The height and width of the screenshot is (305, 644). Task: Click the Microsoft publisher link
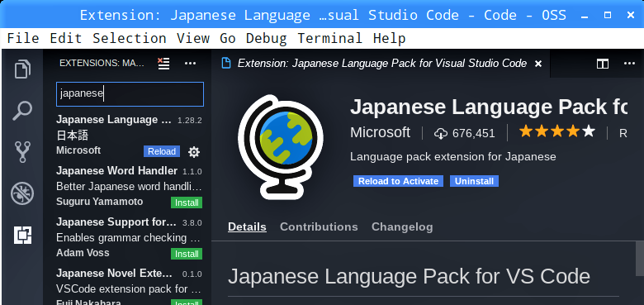coord(380,132)
